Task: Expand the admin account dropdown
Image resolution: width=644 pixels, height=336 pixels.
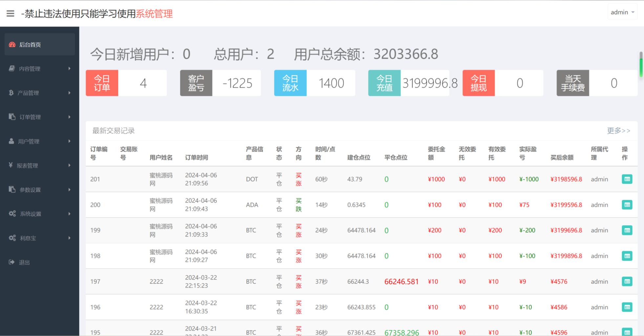Action: click(x=622, y=12)
